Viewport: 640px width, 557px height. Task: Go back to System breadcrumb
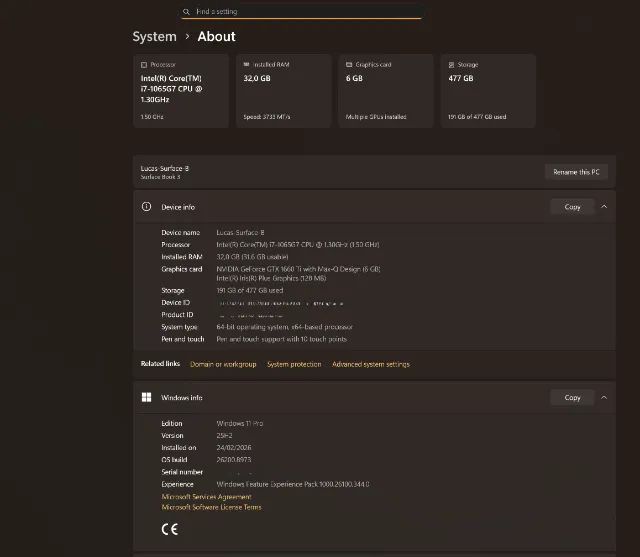tap(154, 36)
